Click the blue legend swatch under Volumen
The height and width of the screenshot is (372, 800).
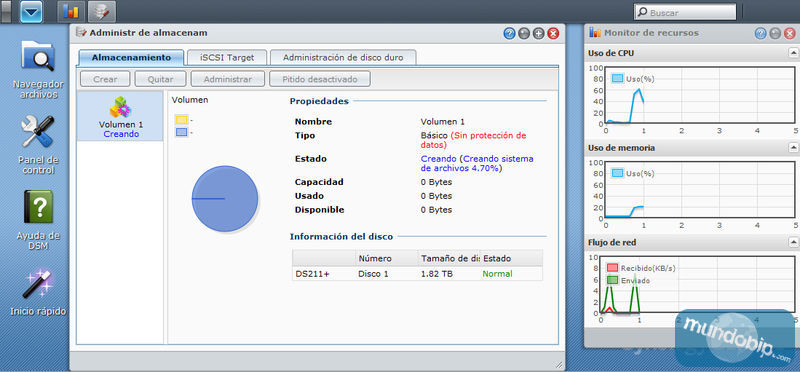click(x=182, y=133)
